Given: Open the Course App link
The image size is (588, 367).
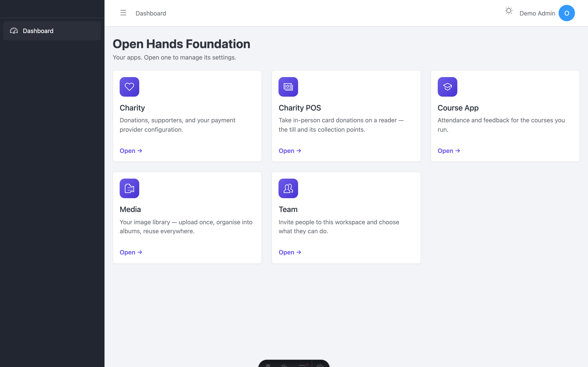Looking at the screenshot, I should [x=449, y=151].
